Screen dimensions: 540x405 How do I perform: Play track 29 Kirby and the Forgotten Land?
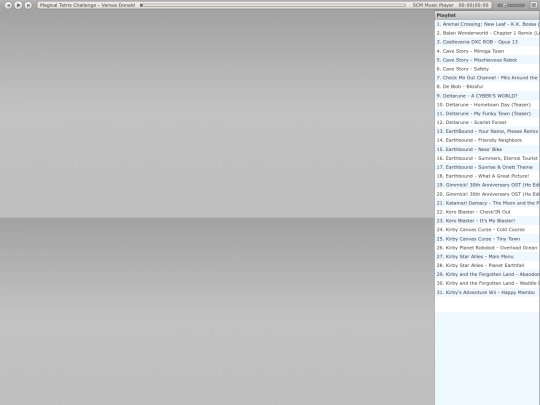pos(487,274)
